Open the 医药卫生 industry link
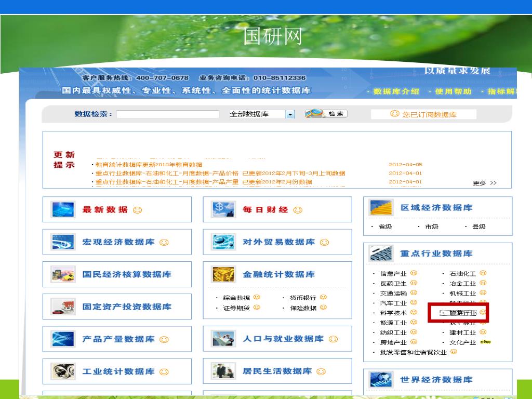The image size is (532, 399). [393, 283]
